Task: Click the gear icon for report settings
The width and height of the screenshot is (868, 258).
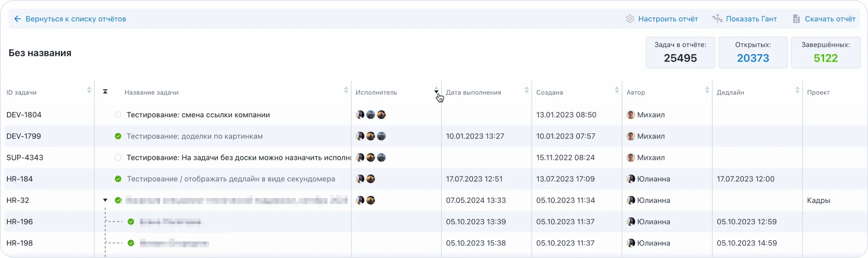Action: tap(630, 19)
